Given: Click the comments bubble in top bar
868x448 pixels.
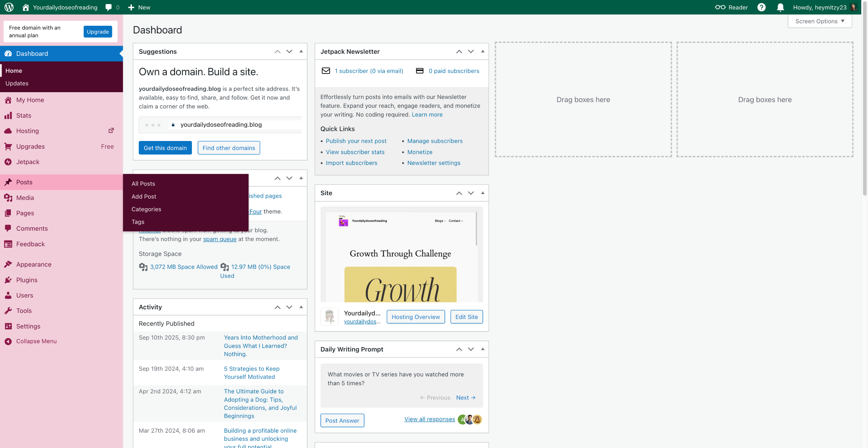Looking at the screenshot, I should click(109, 7).
